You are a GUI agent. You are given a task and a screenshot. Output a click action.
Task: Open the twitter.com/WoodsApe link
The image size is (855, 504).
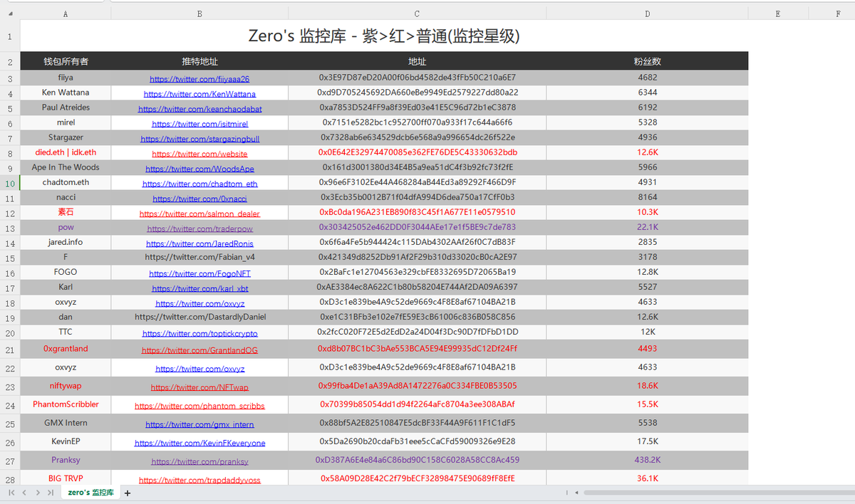199,169
